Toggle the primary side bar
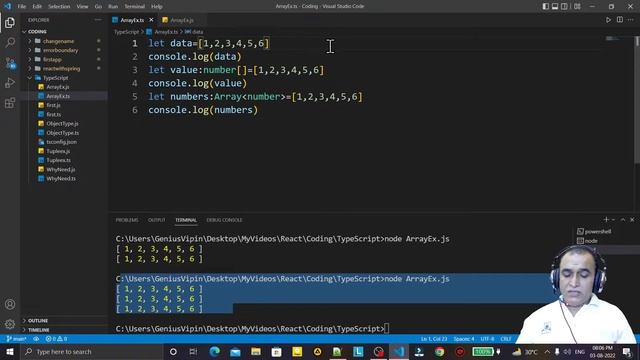This screenshot has width=640, height=360. [x=546, y=6]
